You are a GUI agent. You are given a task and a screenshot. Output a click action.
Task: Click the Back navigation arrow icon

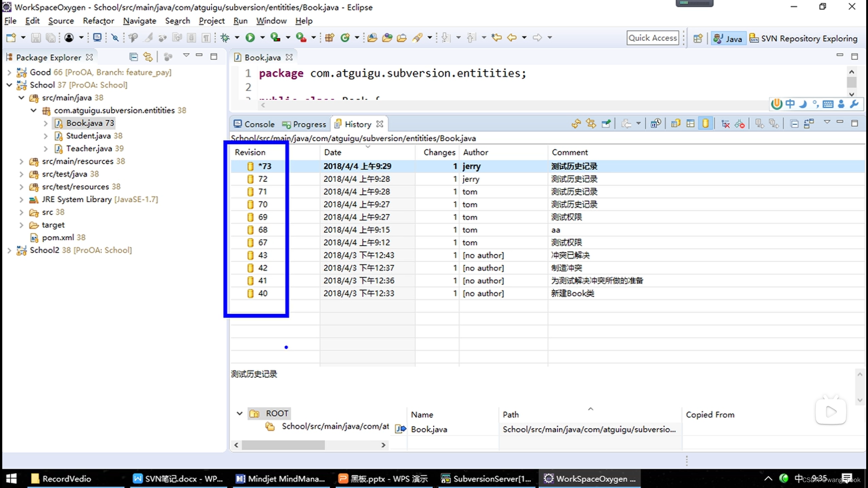coord(512,38)
